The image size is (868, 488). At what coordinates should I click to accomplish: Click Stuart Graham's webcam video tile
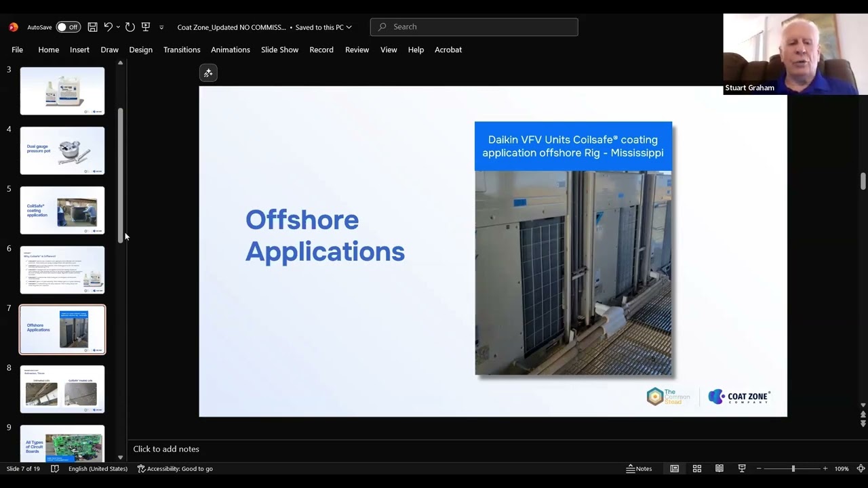795,54
